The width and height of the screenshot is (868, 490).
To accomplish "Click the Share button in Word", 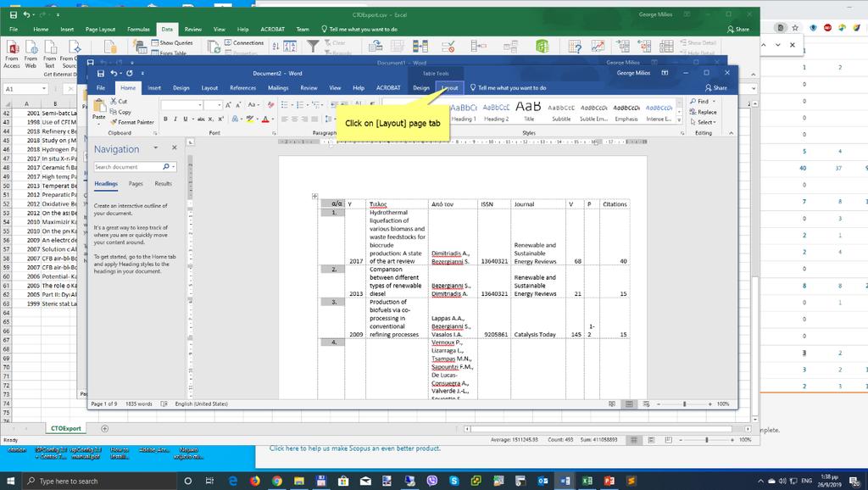I will coord(716,87).
